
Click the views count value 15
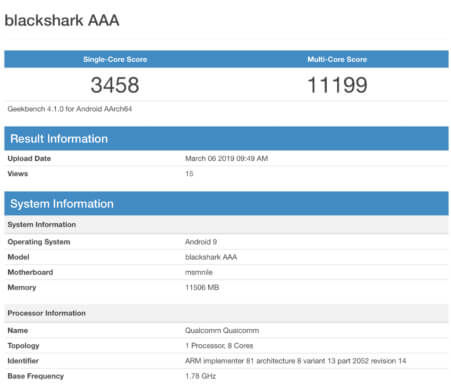tap(189, 173)
